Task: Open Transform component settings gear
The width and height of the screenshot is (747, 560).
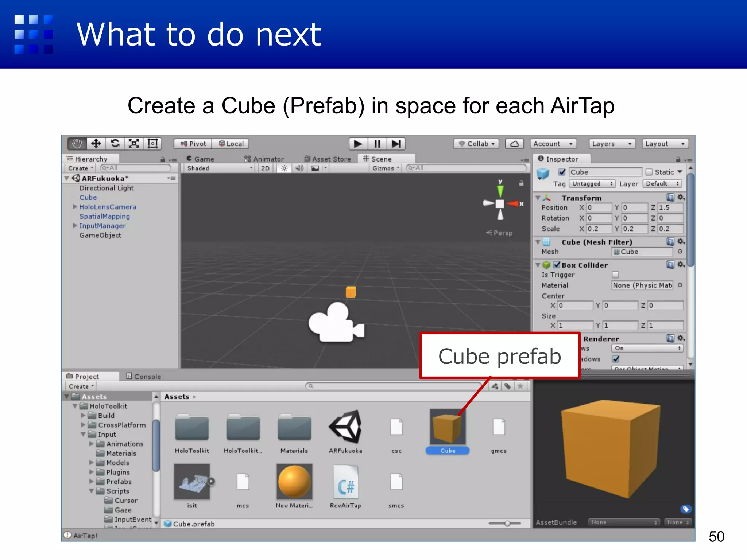Action: click(x=681, y=198)
